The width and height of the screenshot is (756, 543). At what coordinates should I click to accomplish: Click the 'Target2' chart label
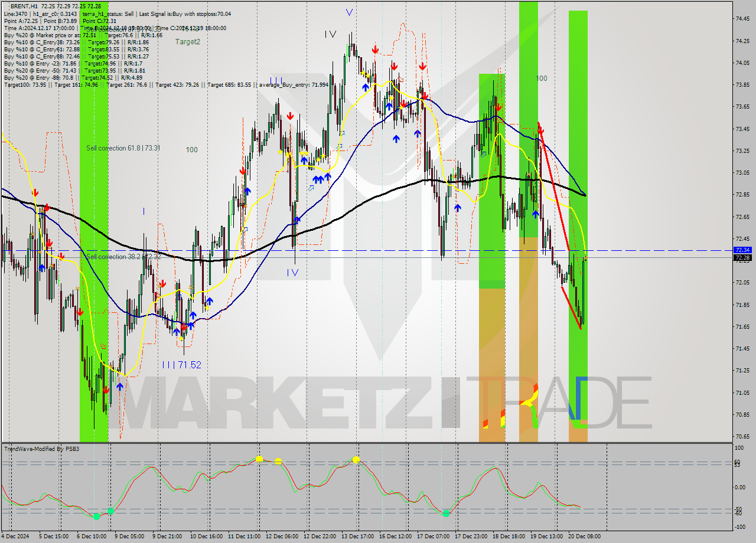point(188,42)
